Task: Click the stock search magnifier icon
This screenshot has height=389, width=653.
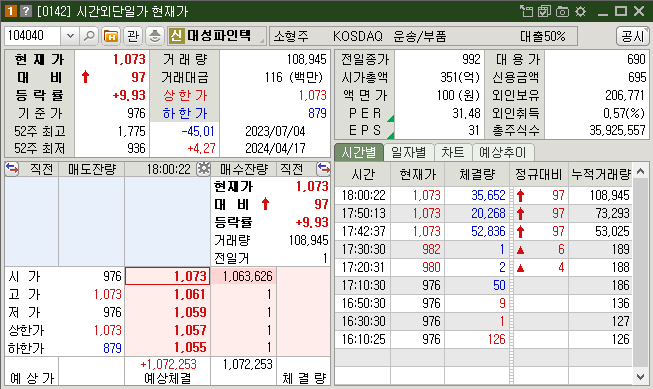Action: tap(89, 36)
